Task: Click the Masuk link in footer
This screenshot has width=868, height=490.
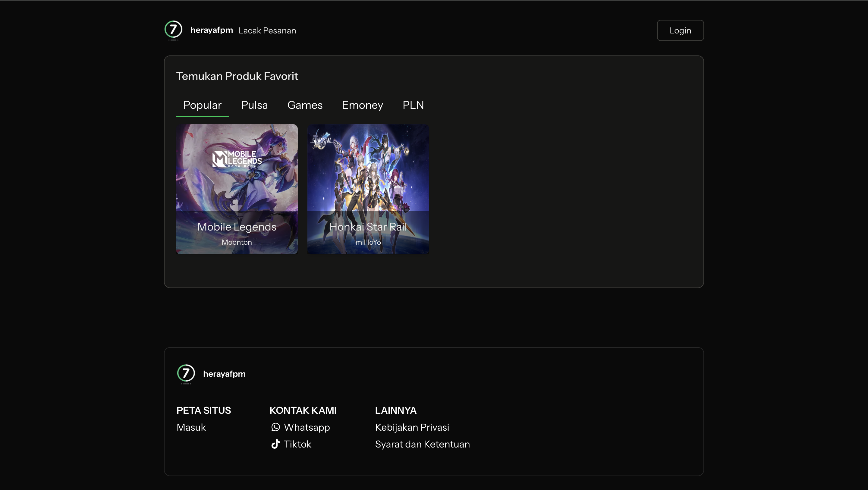Action: tap(191, 427)
